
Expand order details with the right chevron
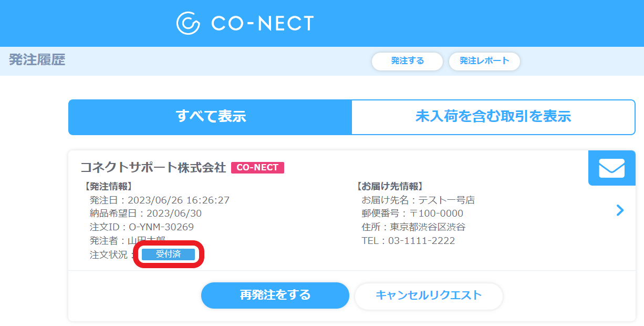click(620, 211)
